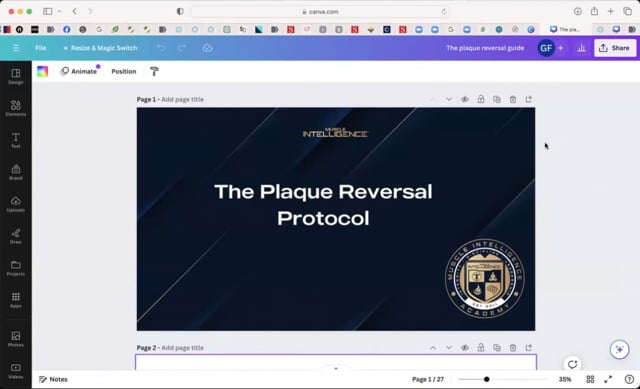Open the File menu
Image resolution: width=640 pixels, height=389 pixels.
[40, 48]
